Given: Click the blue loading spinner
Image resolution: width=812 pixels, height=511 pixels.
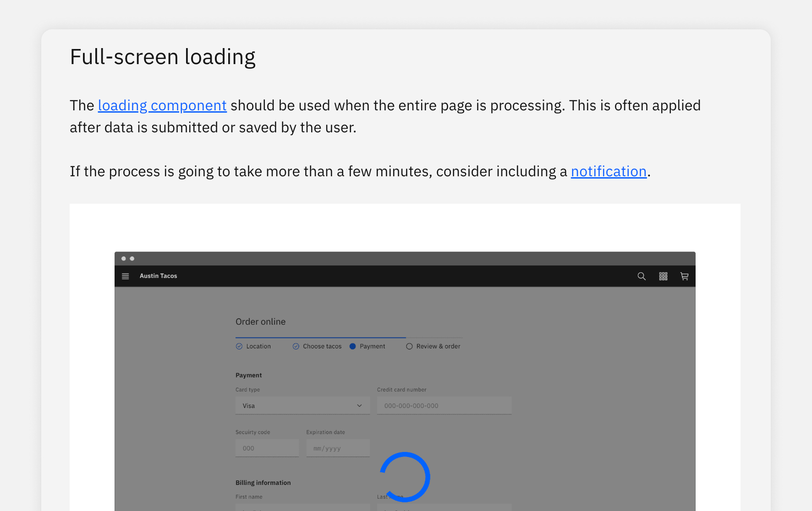Looking at the screenshot, I should point(405,477).
